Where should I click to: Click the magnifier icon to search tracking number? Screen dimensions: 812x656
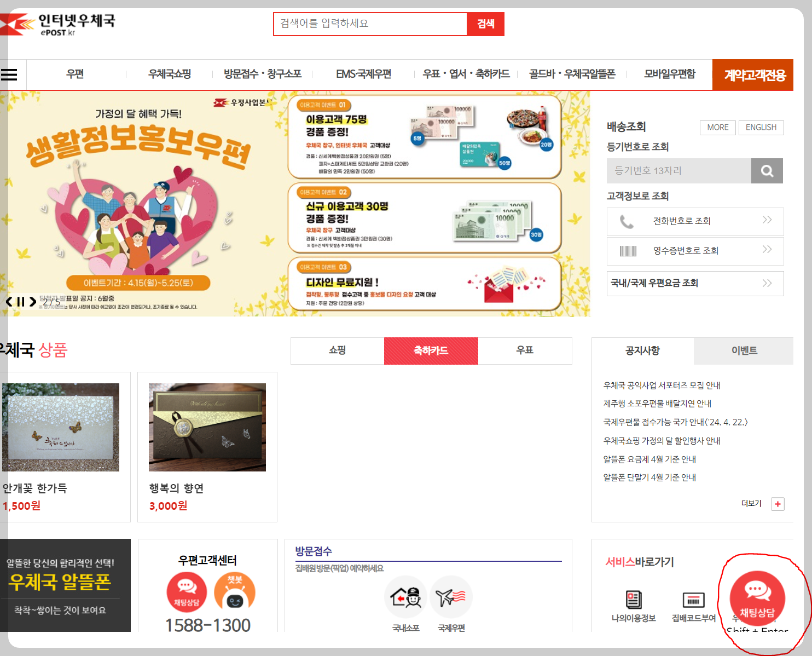click(767, 170)
